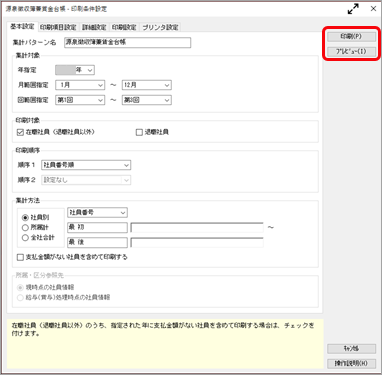Open the 回範囲指定 end count dropdown
Image resolution: width=382 pixels, height=375 pixels.
147,100
